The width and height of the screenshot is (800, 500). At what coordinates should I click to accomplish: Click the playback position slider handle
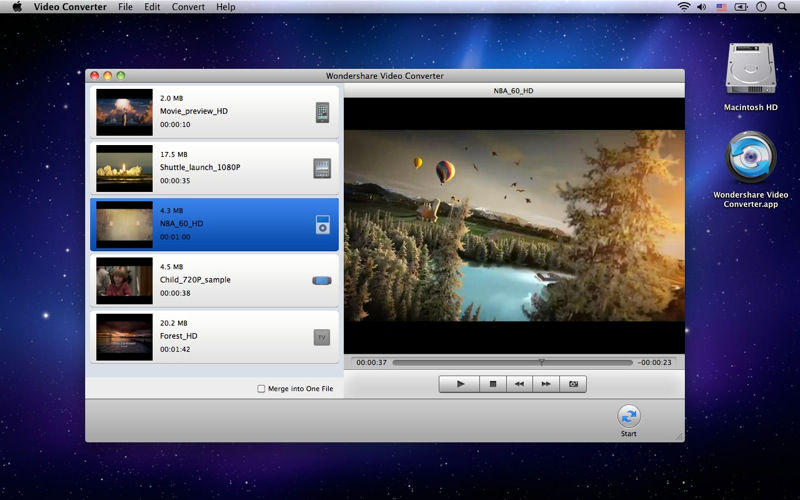pos(541,362)
